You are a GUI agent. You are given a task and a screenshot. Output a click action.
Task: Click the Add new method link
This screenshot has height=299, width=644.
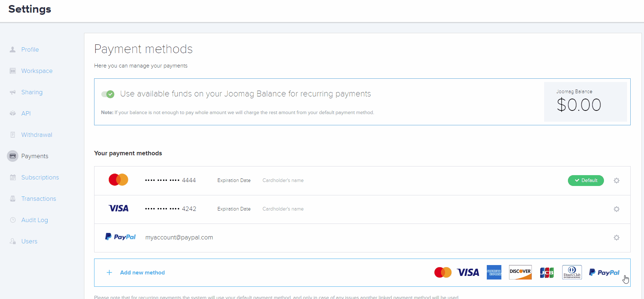(142, 273)
